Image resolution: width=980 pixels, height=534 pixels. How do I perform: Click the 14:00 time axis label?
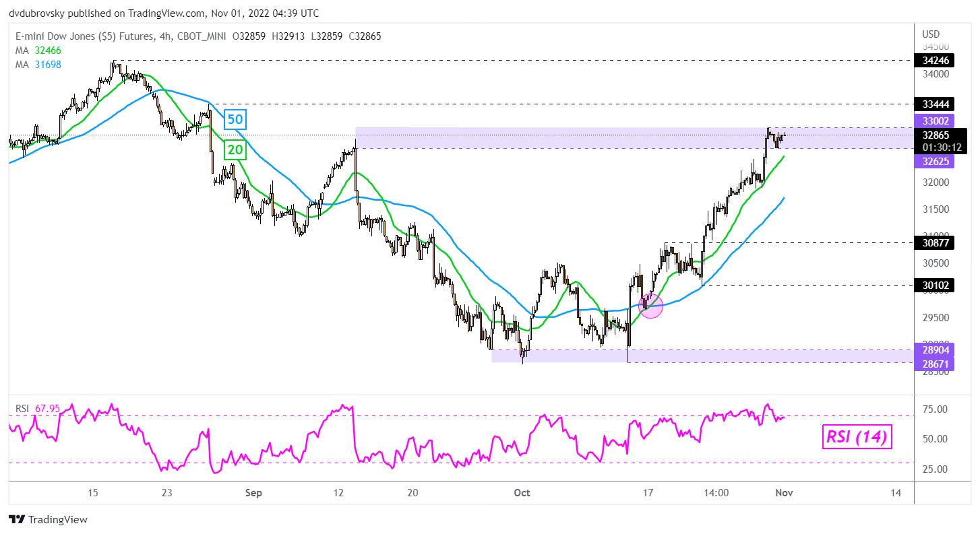716,493
